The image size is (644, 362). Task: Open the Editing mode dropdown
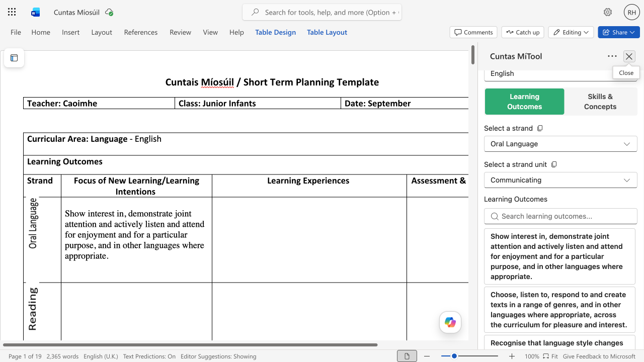tap(571, 32)
